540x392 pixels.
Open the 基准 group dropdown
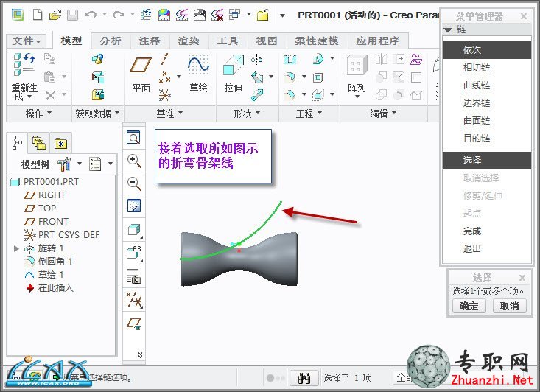click(169, 113)
